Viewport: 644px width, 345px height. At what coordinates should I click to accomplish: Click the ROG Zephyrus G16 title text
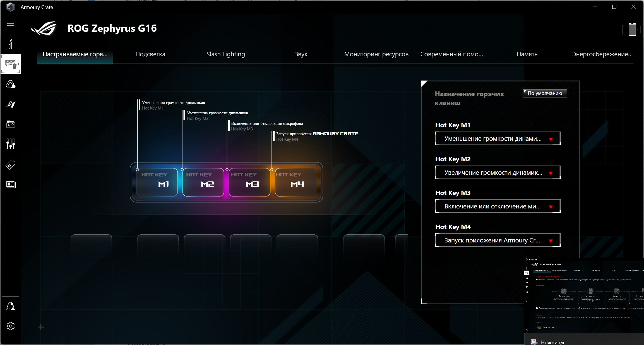click(112, 28)
